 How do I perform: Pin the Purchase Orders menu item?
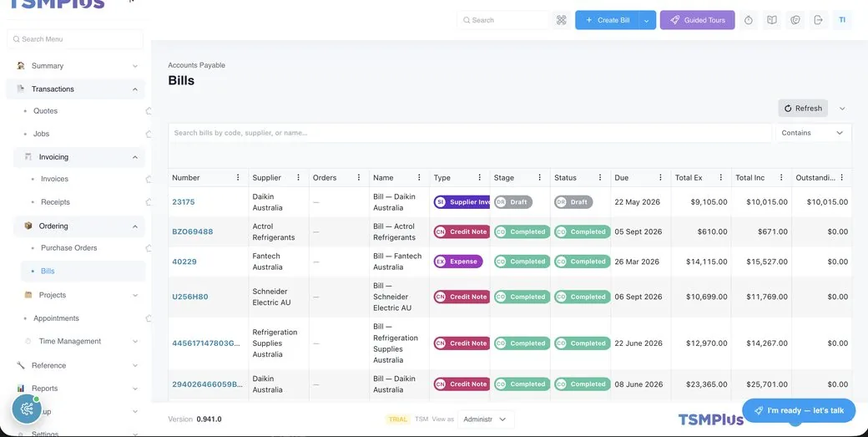click(149, 248)
